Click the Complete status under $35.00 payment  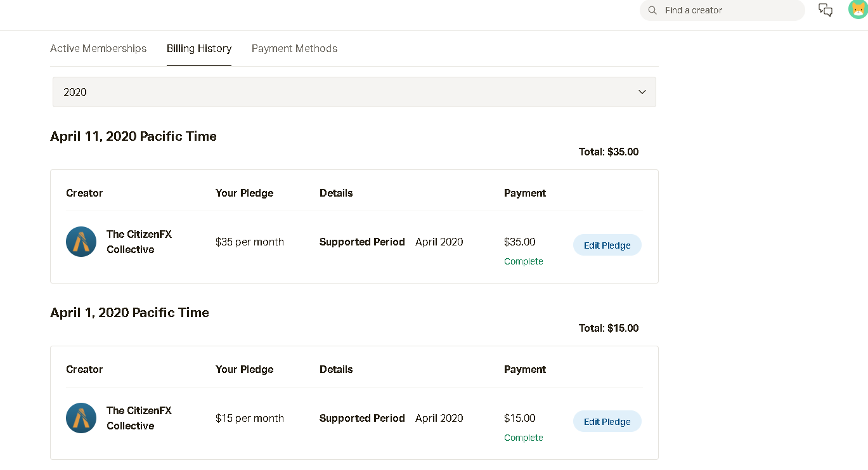click(x=523, y=261)
